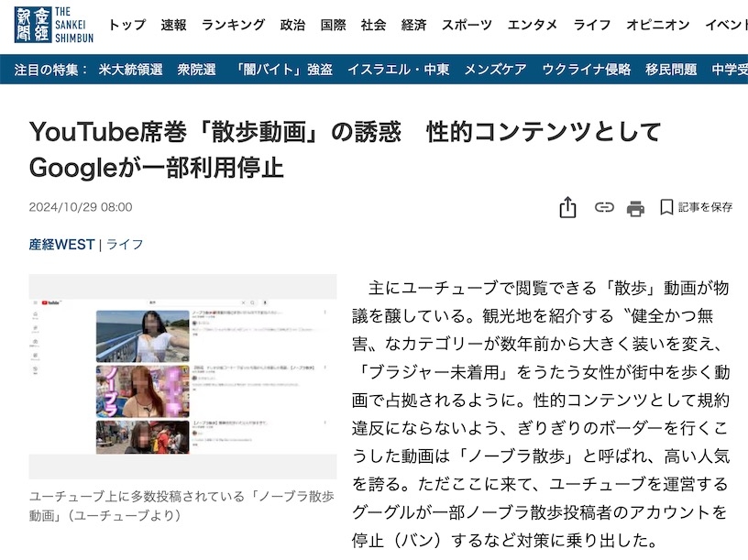This screenshot has height=560, width=748.
Task: Click the article headline text
Action: pyautogui.click(x=345, y=149)
